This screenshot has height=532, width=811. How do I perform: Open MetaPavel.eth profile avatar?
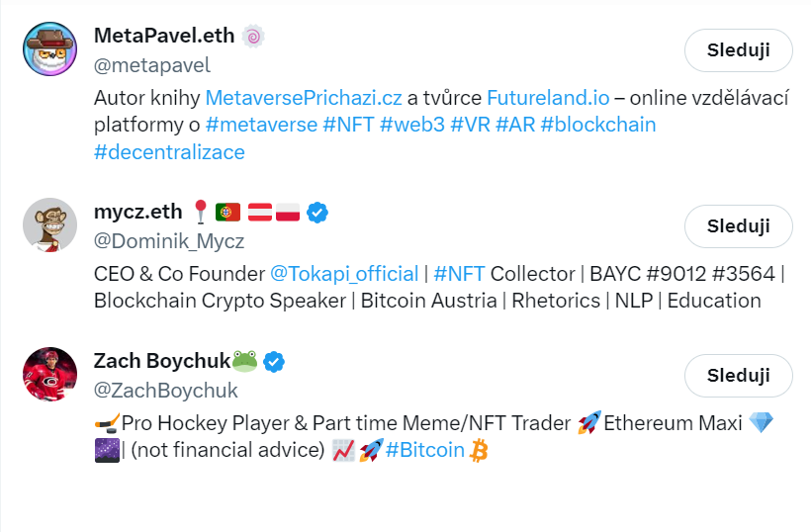49,49
